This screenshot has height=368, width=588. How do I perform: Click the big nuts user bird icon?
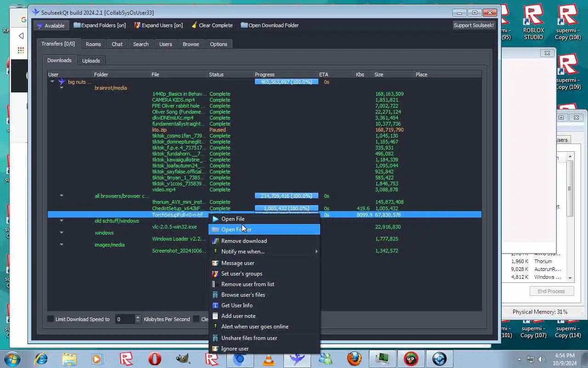click(62, 82)
